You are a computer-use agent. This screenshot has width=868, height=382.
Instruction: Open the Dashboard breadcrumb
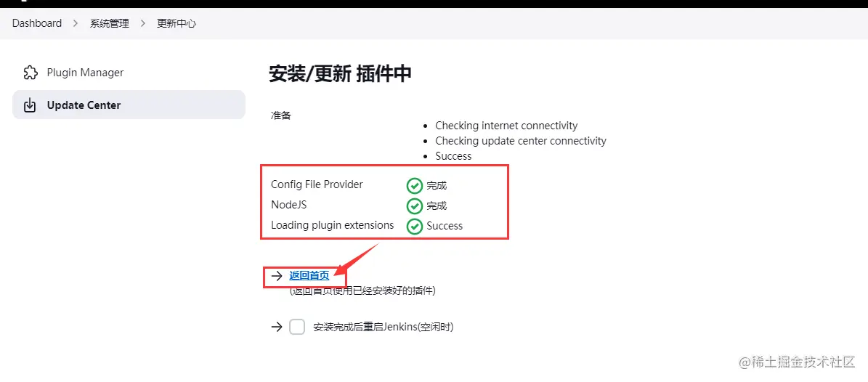37,23
